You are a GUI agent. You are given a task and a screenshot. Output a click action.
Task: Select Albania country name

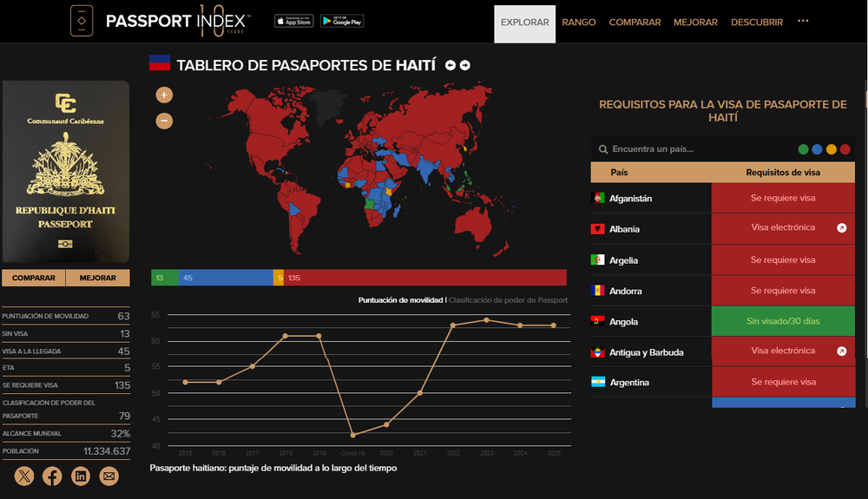coord(624,229)
